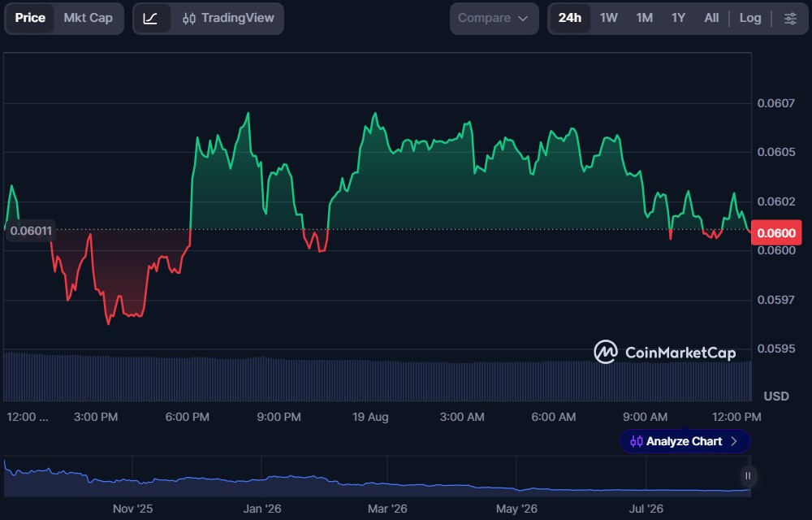Click the 0.0602 price axis label
The width and height of the screenshot is (812, 520).
(775, 201)
